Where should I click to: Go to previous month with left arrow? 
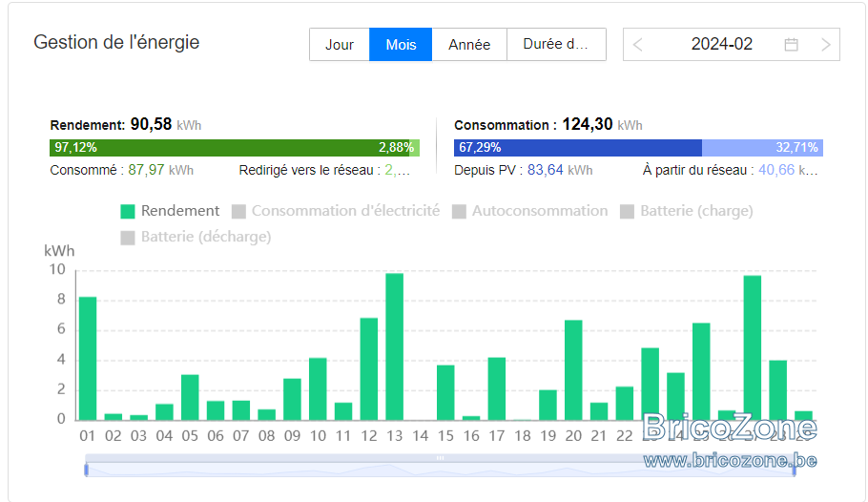638,45
